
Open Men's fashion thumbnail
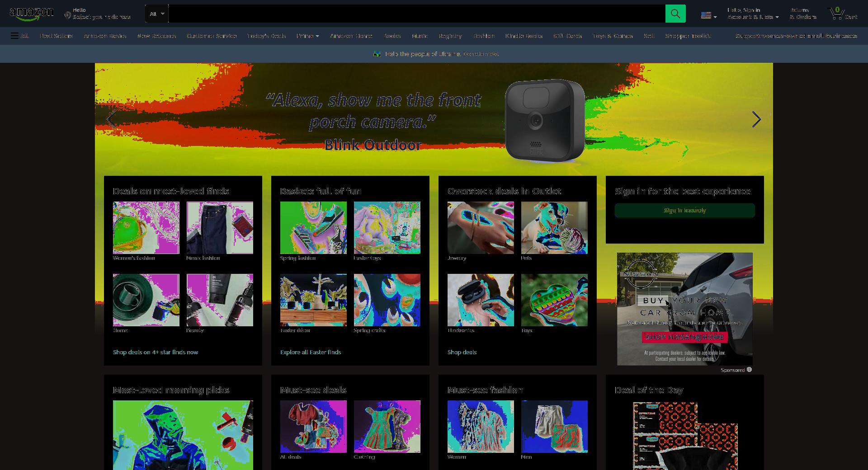(x=220, y=228)
